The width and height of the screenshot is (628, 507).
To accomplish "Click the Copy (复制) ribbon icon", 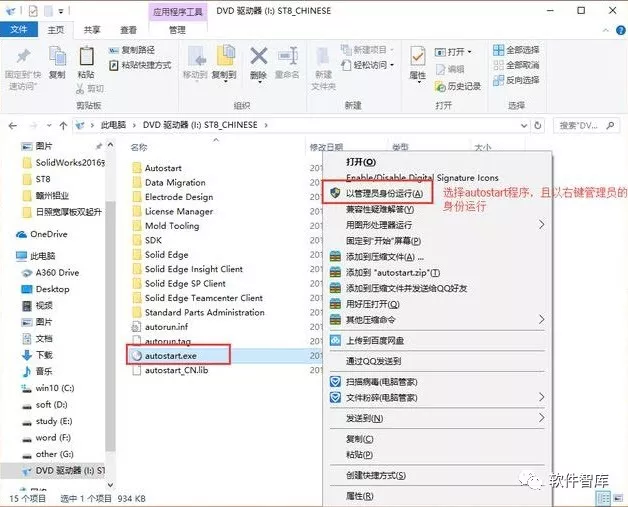I will pos(57,56).
